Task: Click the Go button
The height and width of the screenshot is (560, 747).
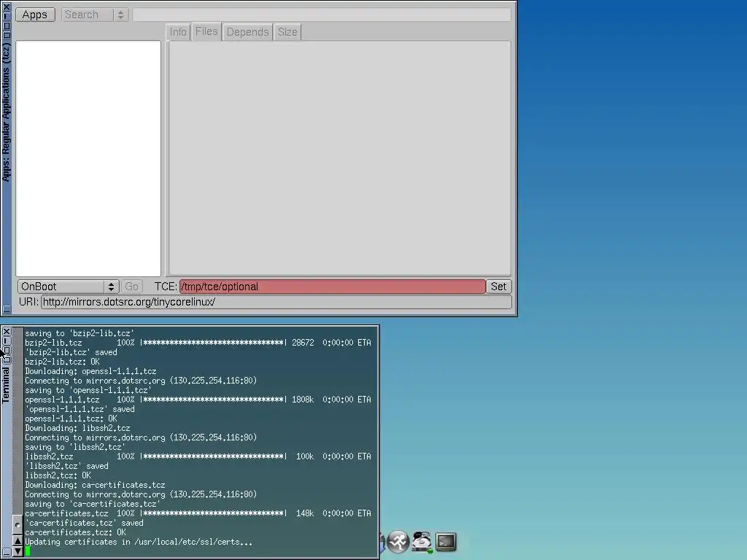Action: point(131,287)
